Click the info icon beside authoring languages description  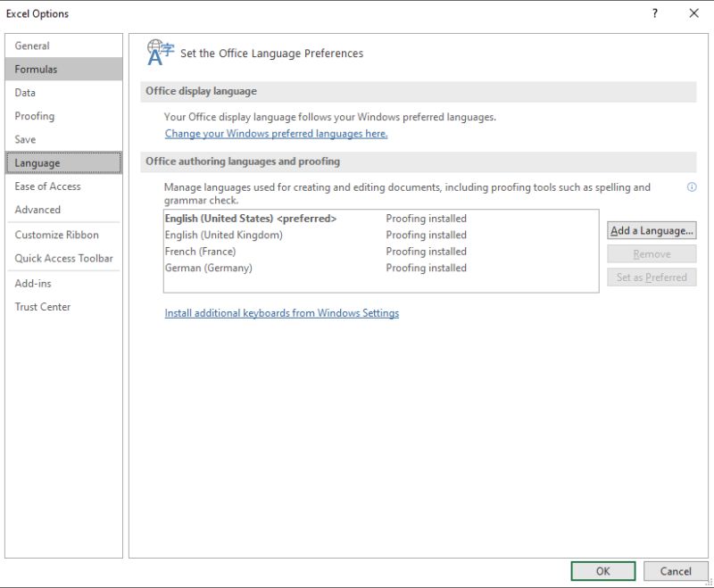(691, 187)
